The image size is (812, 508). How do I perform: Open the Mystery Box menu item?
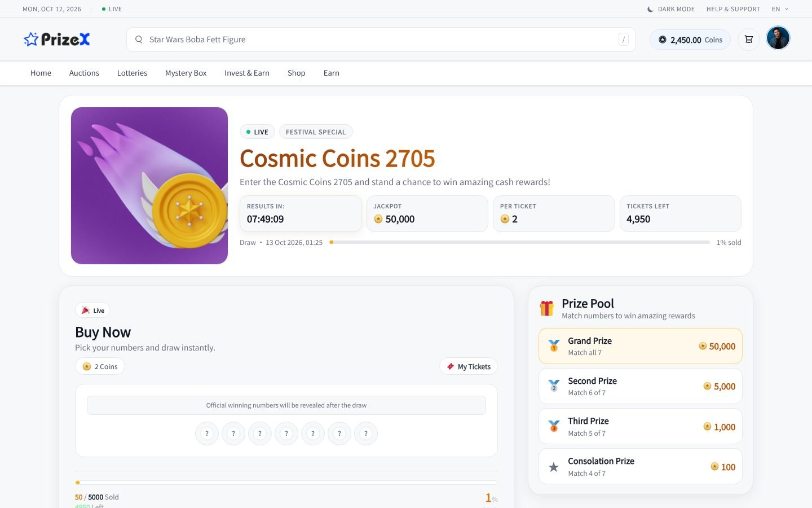[186, 73]
